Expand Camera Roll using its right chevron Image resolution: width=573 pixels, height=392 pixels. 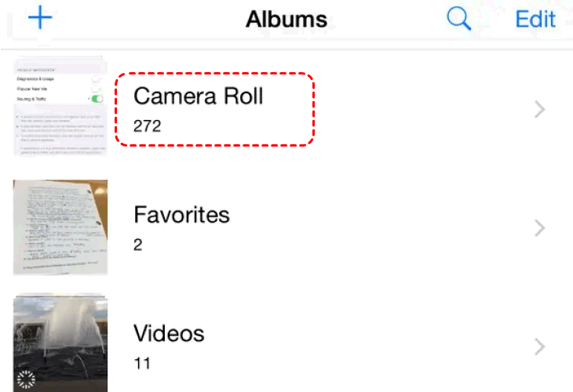pos(539,110)
